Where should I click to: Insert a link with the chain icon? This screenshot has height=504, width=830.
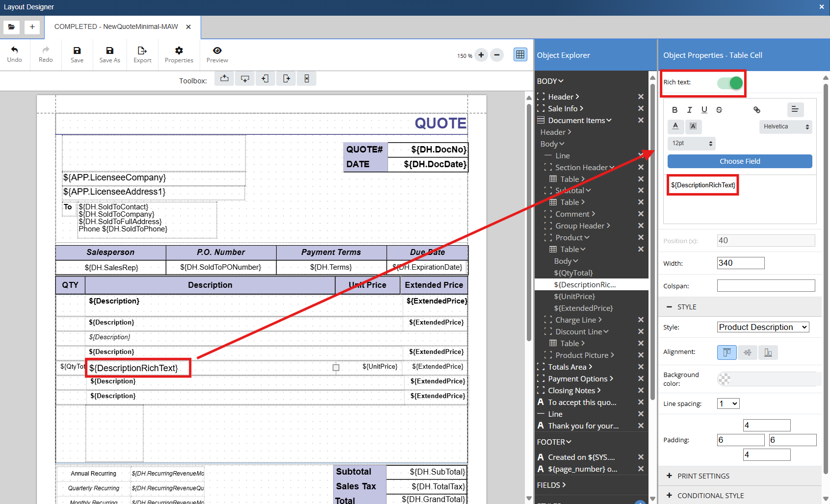point(756,110)
